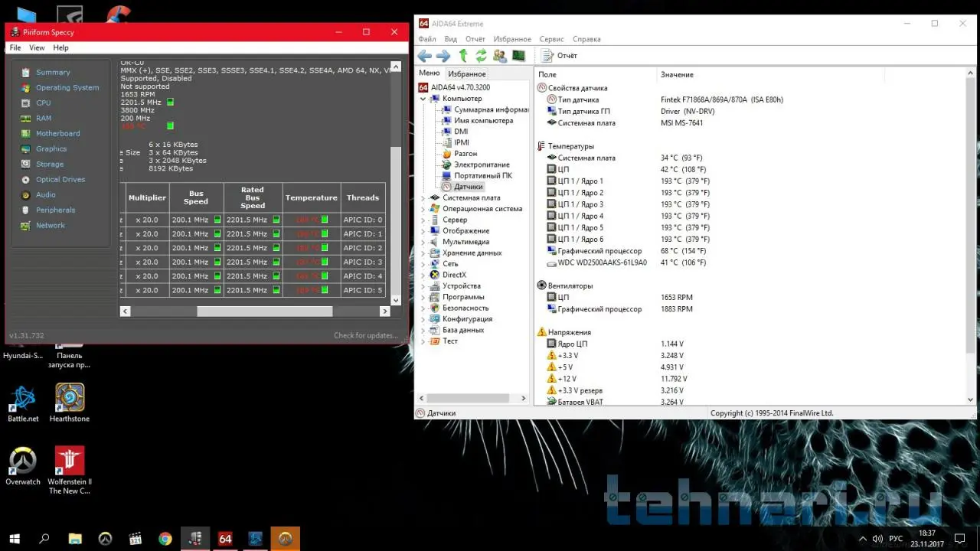Expand the Хранение данных tree node
Screen dimensions: 980x551
point(423,253)
